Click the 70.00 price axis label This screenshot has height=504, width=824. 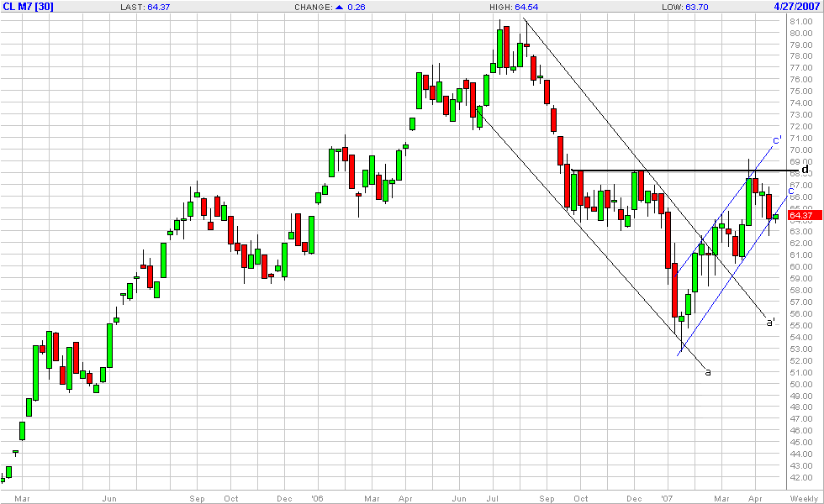coord(801,150)
